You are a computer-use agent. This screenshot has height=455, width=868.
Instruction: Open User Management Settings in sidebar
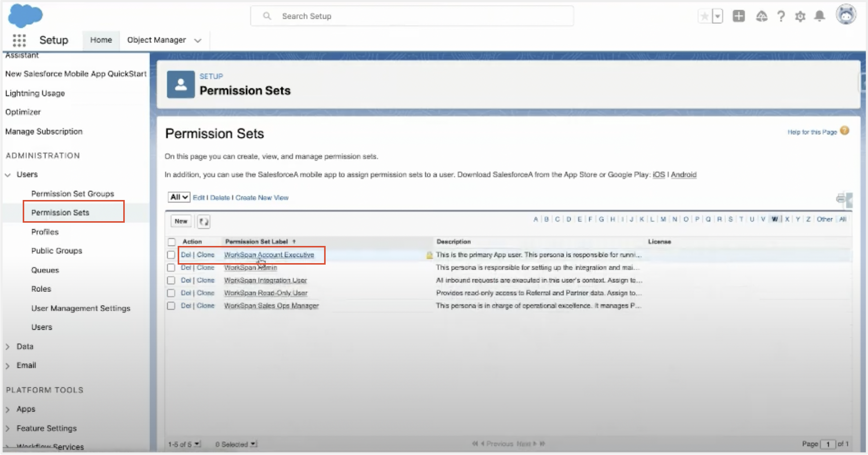pyautogui.click(x=81, y=308)
